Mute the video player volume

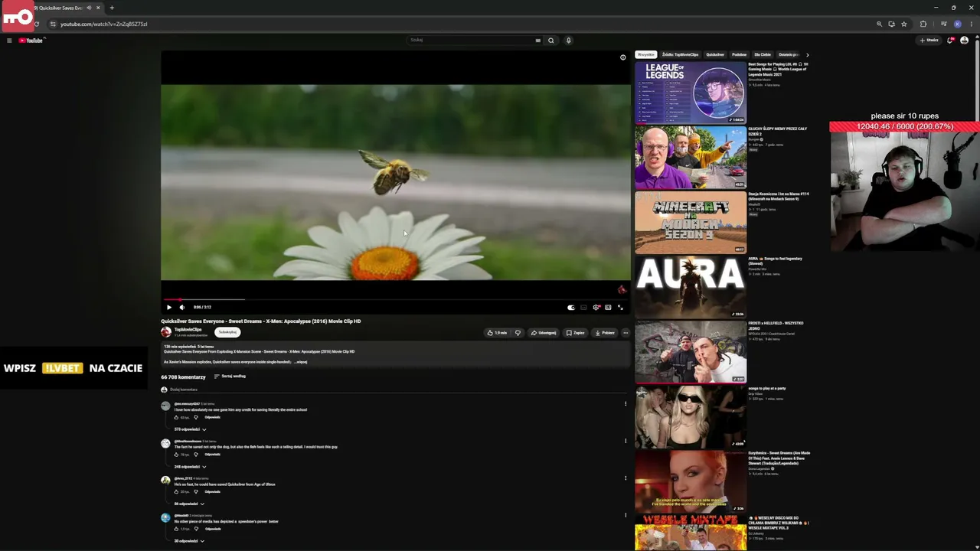181,307
